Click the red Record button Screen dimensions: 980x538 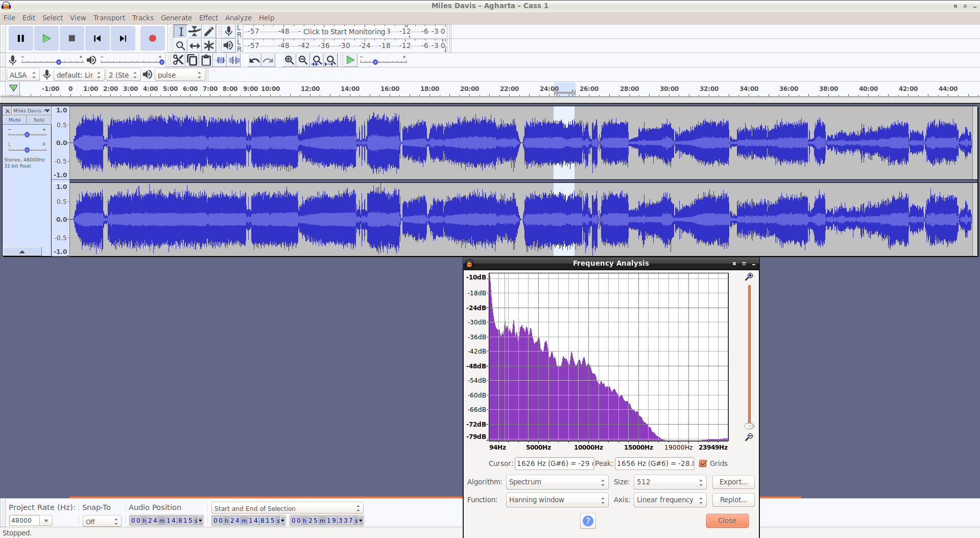152,38
